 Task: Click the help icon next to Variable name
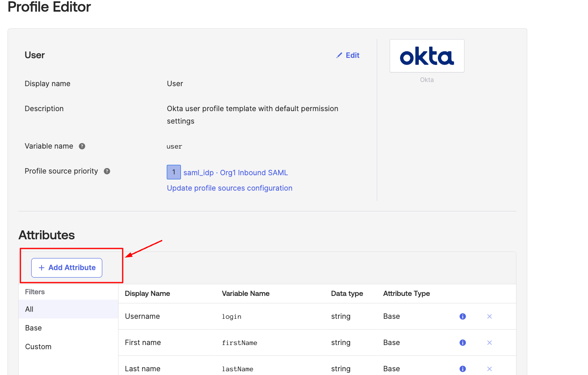[x=82, y=146]
